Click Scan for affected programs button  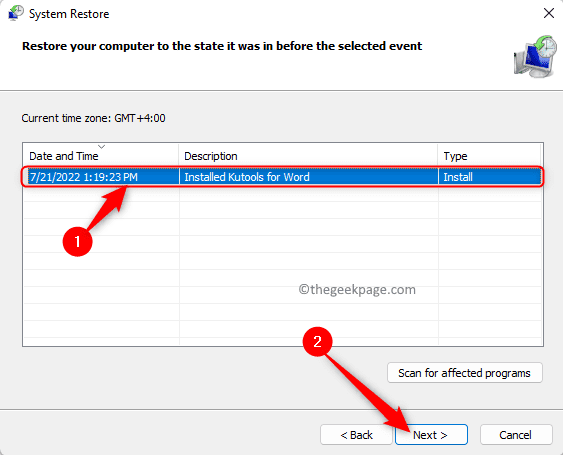465,373
